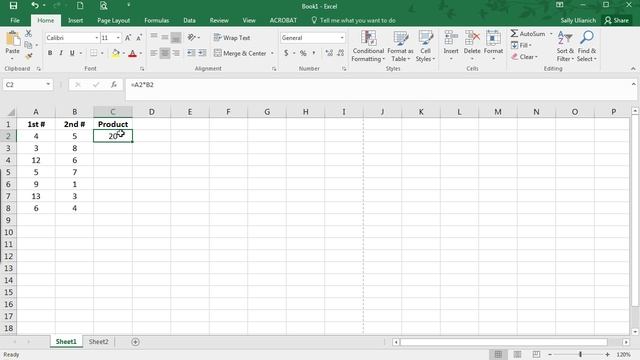
Task: Click the zoom slider handle
Action: [580, 354]
